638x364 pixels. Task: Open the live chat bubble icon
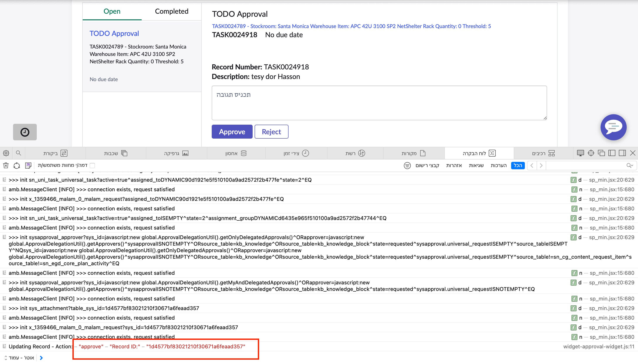613,127
